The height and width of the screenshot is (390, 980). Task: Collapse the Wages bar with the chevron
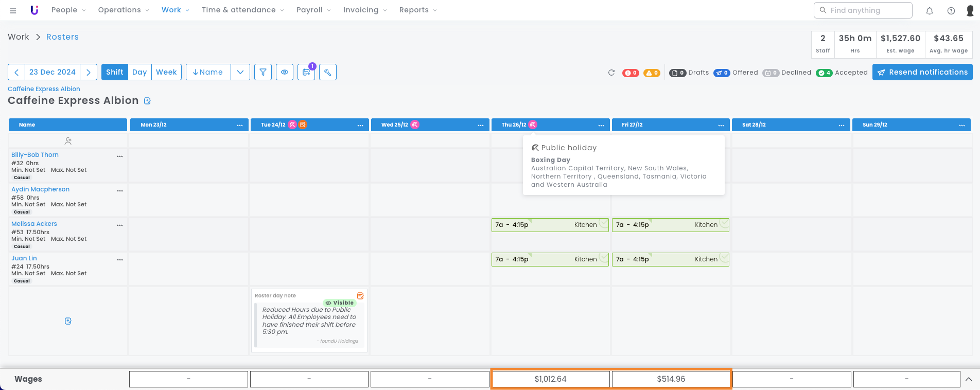click(x=969, y=379)
